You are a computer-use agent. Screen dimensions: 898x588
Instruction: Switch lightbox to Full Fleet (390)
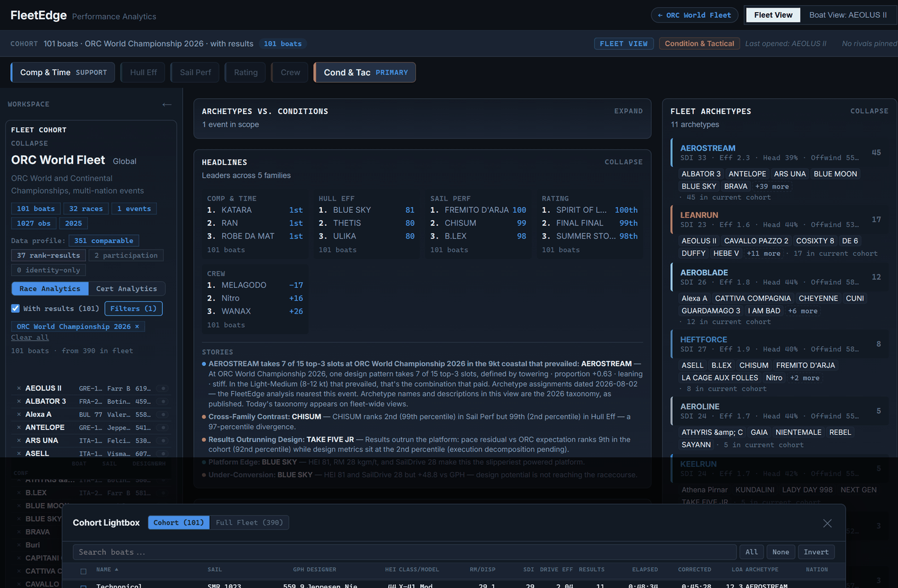pos(249,523)
